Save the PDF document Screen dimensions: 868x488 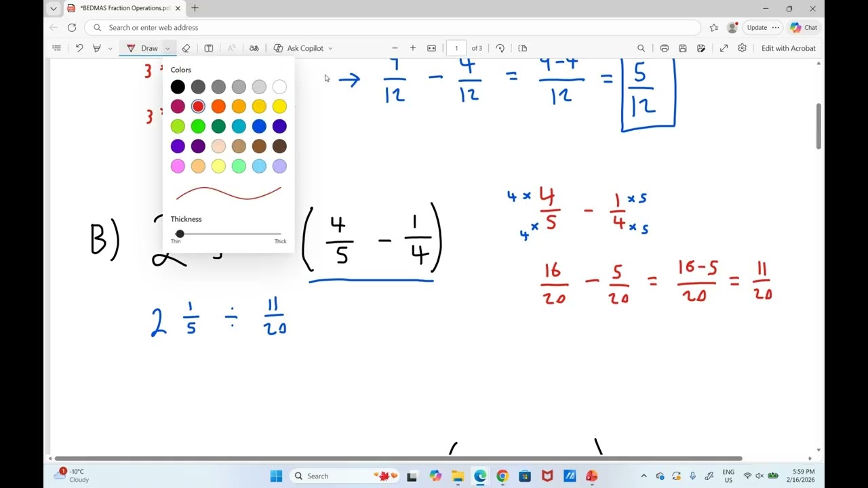click(683, 48)
